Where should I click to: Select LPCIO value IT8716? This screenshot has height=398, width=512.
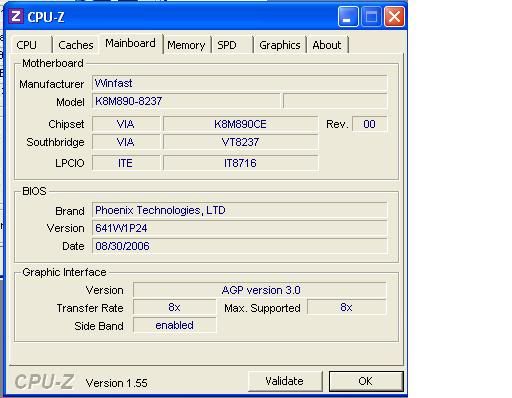click(x=240, y=163)
